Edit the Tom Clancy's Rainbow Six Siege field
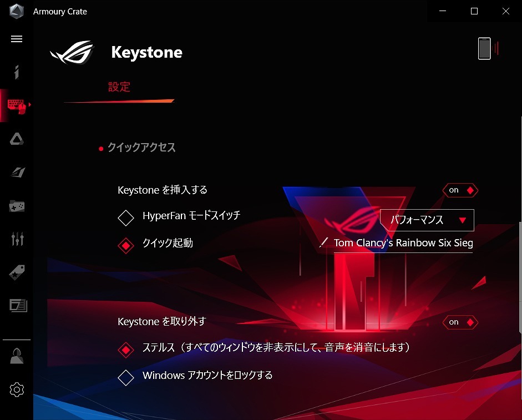Viewport: 522px width, 420px height. coord(403,243)
